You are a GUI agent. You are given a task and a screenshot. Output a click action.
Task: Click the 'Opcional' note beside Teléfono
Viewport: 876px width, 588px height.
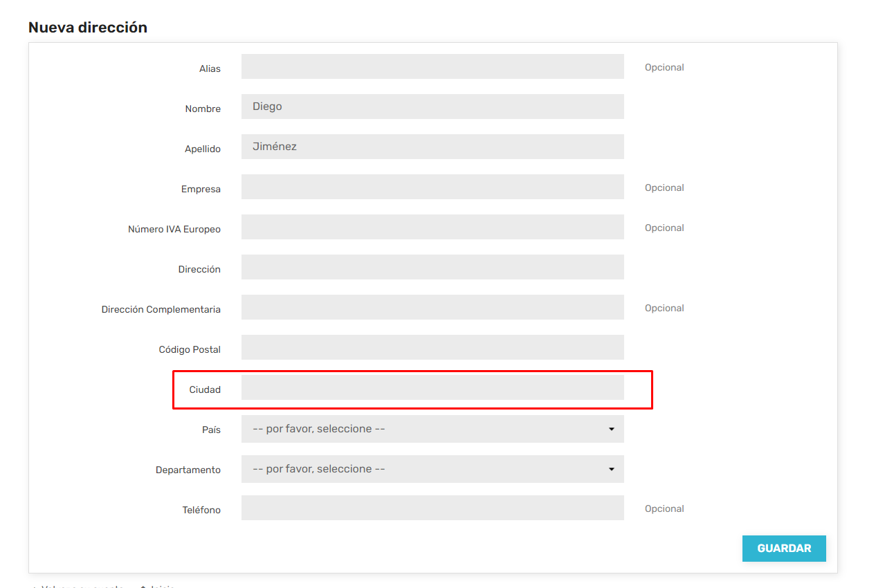pos(664,508)
